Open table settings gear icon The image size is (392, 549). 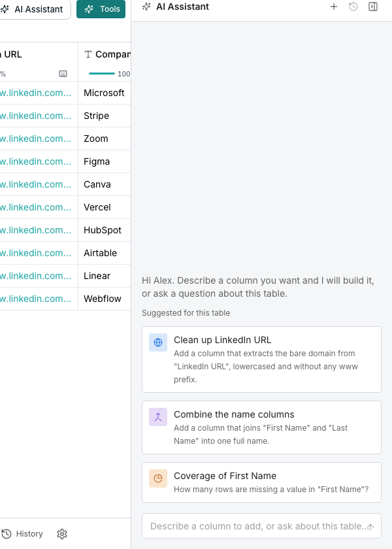[x=62, y=534]
